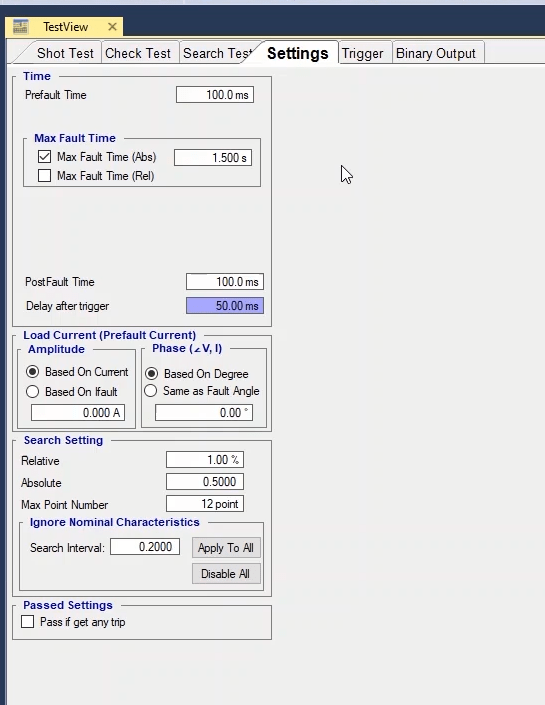Click the Prefault Time input field
Screen dimensions: 545x705
tap(215, 95)
